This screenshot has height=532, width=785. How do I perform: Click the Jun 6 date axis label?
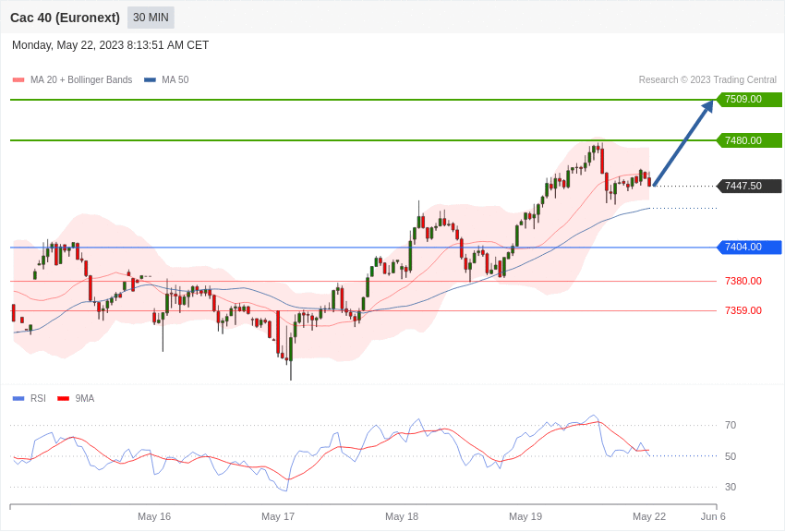click(x=713, y=516)
